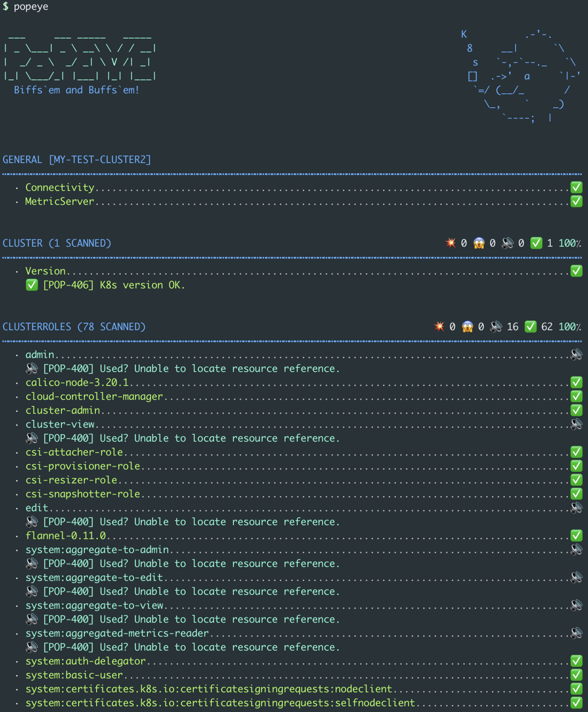
Task: Click speaker icon on system:aggregate-to-view row
Action: [x=576, y=605]
